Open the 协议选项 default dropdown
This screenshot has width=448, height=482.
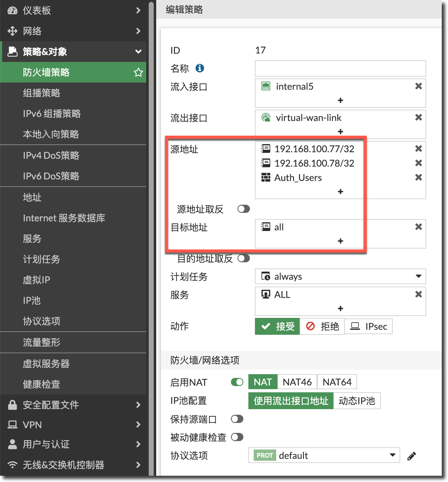(324, 455)
